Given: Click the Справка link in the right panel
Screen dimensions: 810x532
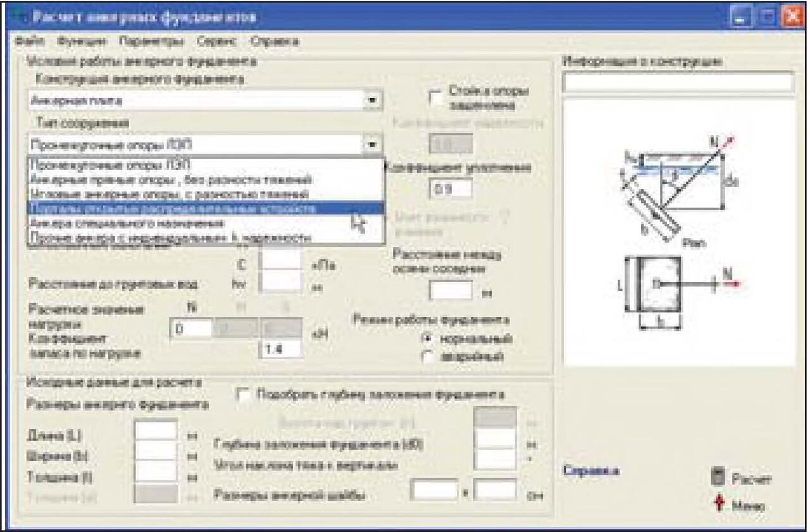Looking at the screenshot, I should tap(590, 471).
